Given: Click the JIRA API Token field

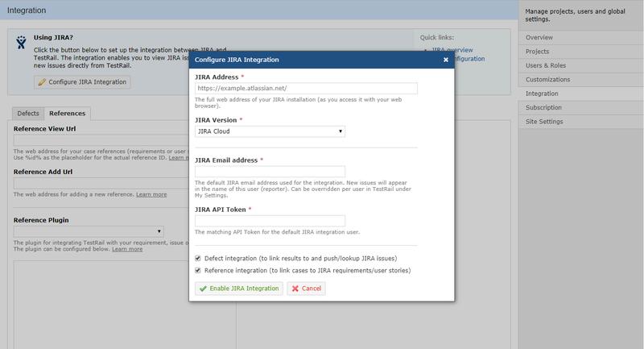Looking at the screenshot, I should pyautogui.click(x=270, y=221).
